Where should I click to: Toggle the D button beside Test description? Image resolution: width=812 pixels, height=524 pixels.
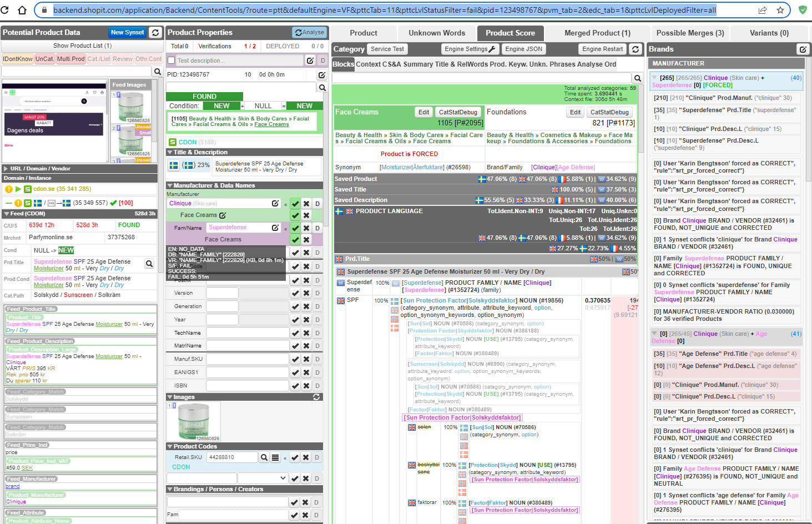[x=322, y=61]
